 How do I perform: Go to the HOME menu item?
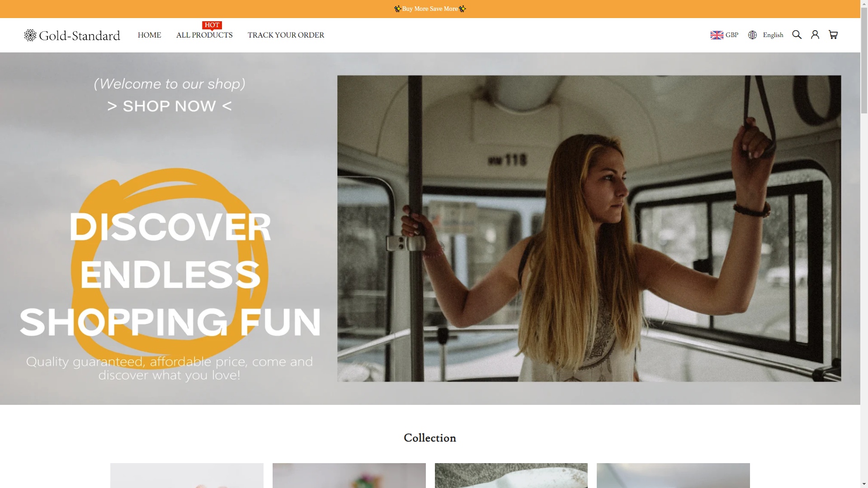click(149, 35)
